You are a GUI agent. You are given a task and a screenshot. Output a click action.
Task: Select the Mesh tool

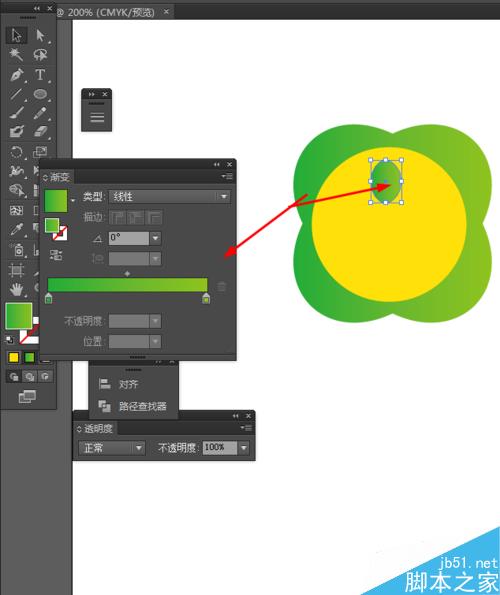pos(16,211)
